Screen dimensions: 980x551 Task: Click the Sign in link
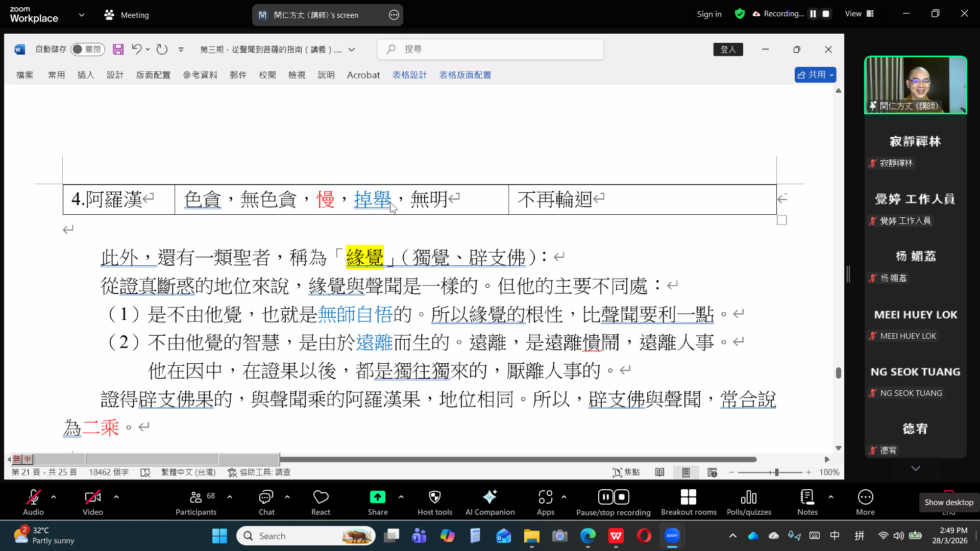pyautogui.click(x=709, y=14)
